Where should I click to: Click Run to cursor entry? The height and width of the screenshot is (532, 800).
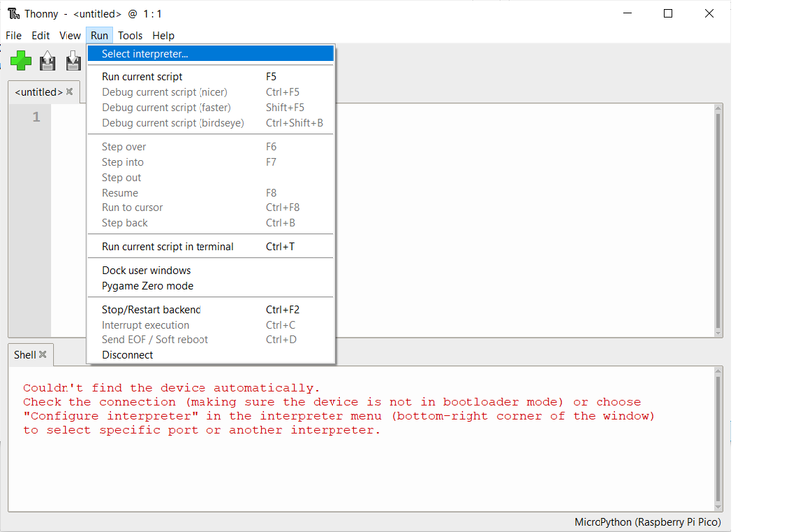point(211,207)
